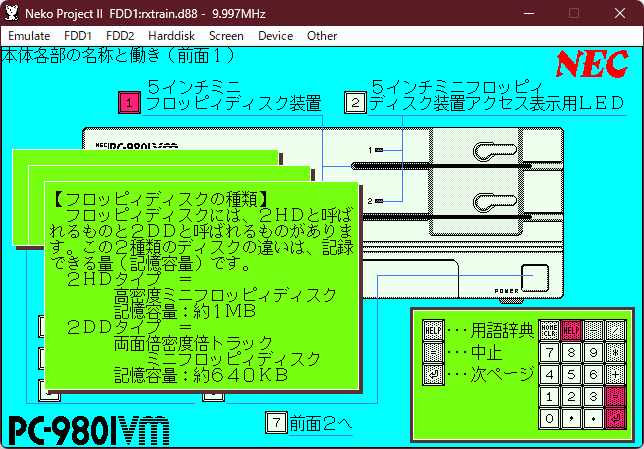644x449 pixels.
Task: Click the slash key on numeric keypad
Action: pos(615,330)
